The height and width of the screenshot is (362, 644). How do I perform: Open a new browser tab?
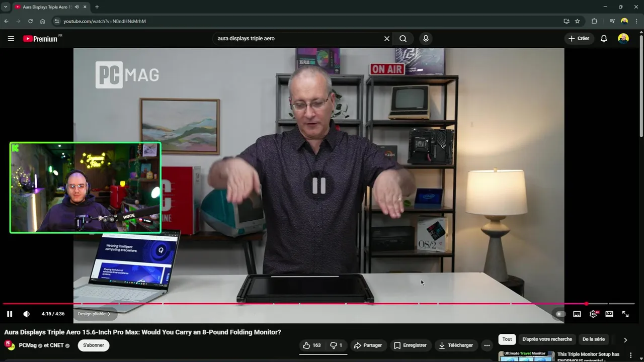[x=97, y=7]
